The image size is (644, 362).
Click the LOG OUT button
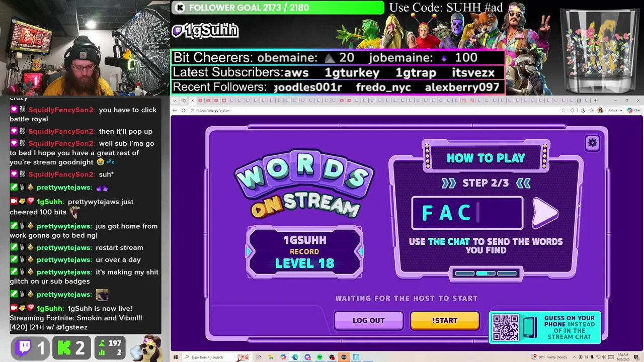(368, 320)
